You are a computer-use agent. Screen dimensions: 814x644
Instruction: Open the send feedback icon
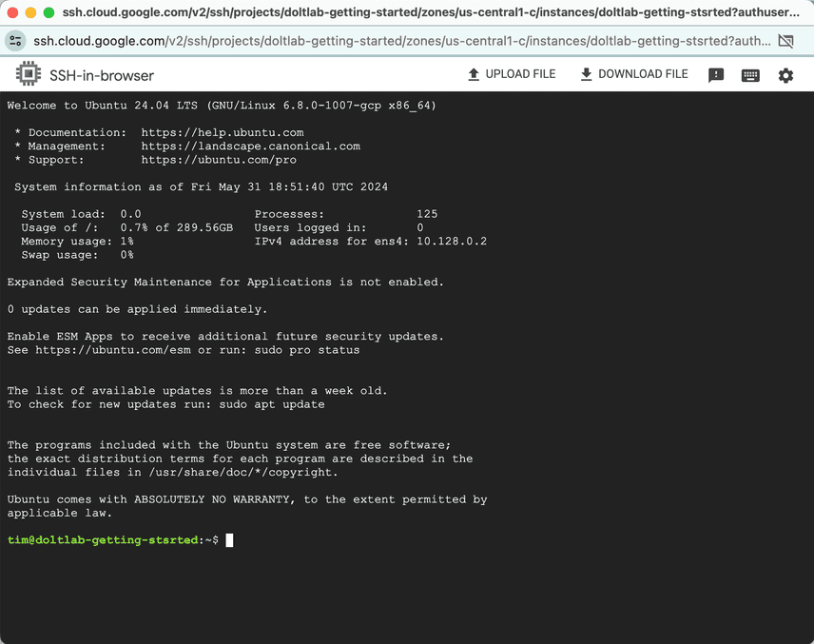pyautogui.click(x=716, y=75)
